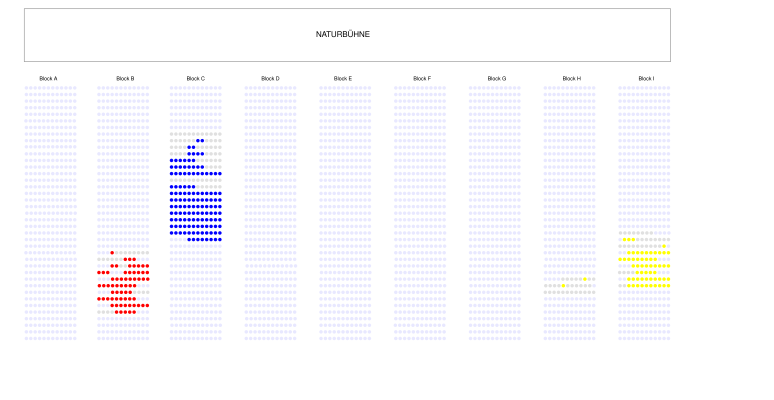Select the Block F label

pyautogui.click(x=422, y=78)
